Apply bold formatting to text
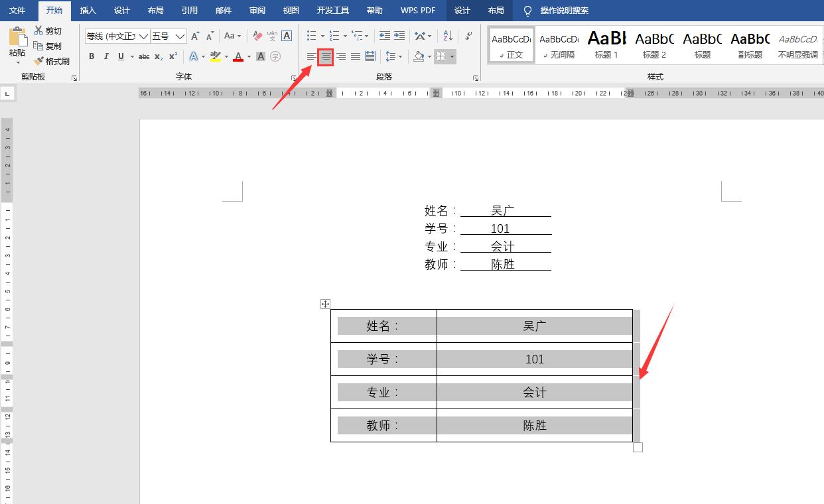The width and height of the screenshot is (824, 504). (92, 56)
